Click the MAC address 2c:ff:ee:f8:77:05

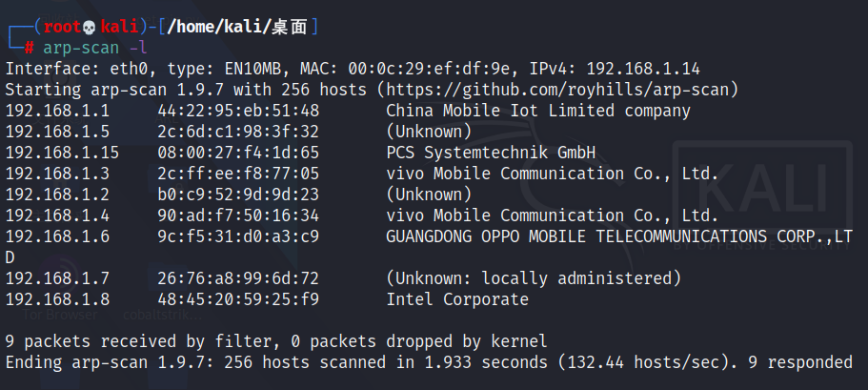pyautogui.click(x=238, y=174)
